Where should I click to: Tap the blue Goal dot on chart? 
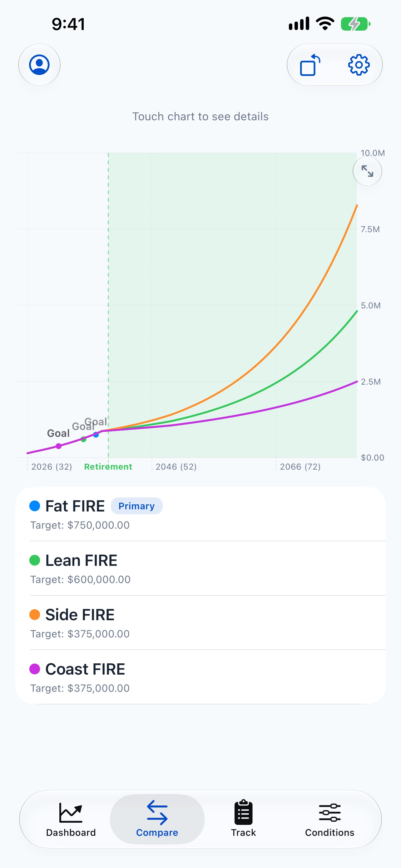(96, 435)
